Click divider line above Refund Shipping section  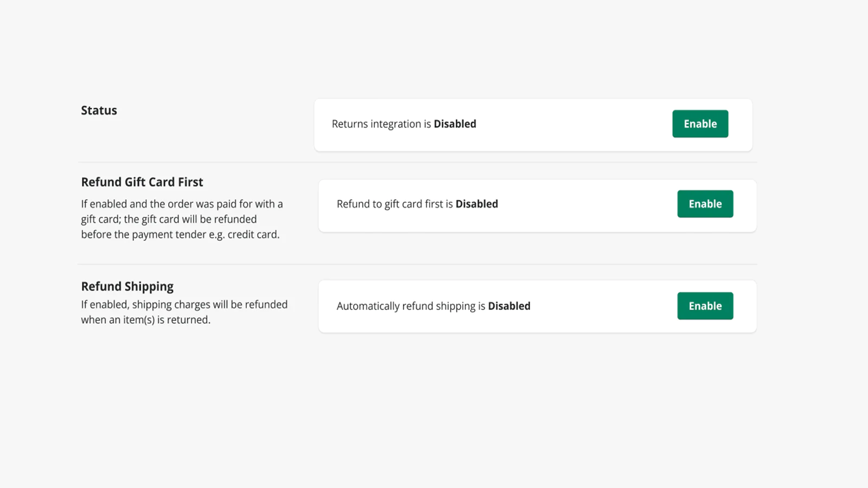coord(417,265)
